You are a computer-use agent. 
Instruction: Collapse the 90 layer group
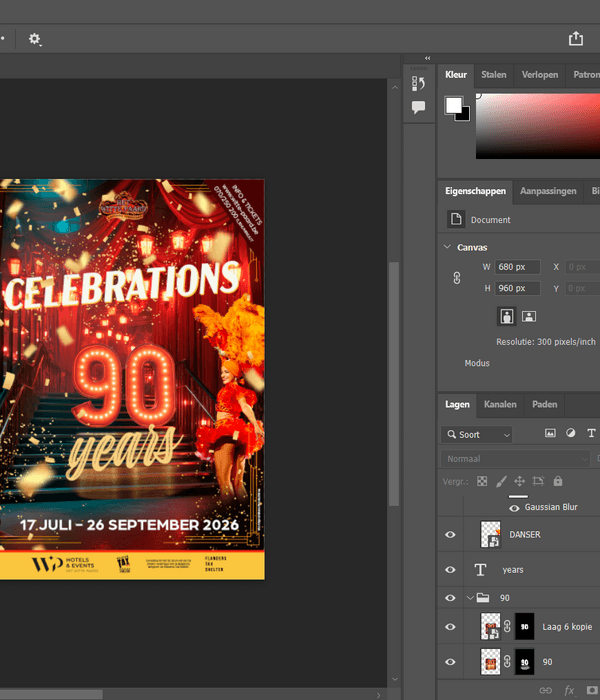pos(470,598)
